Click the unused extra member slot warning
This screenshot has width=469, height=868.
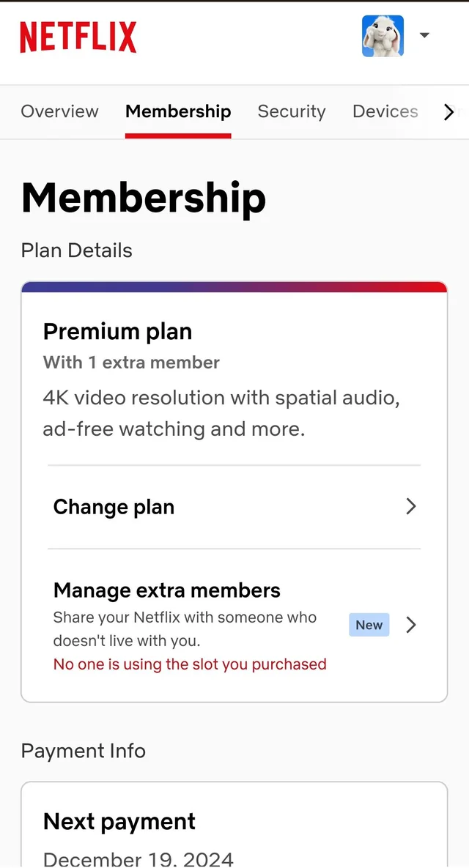[x=190, y=664]
